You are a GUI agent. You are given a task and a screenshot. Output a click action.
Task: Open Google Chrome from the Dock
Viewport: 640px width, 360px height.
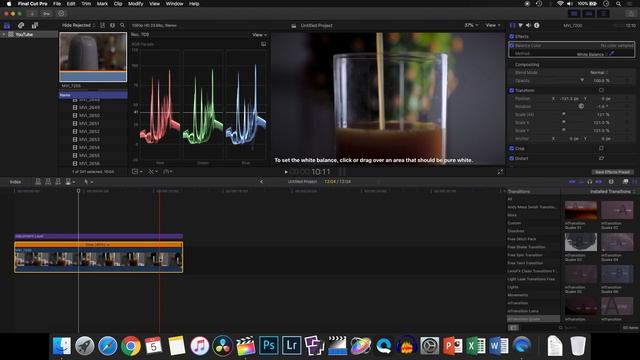pos(131,346)
